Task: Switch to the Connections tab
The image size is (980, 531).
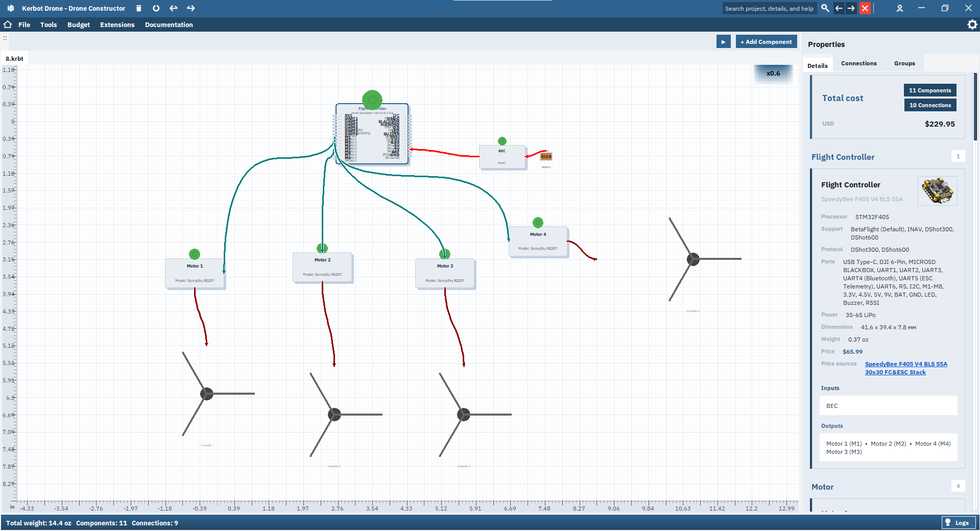Action: pos(859,63)
